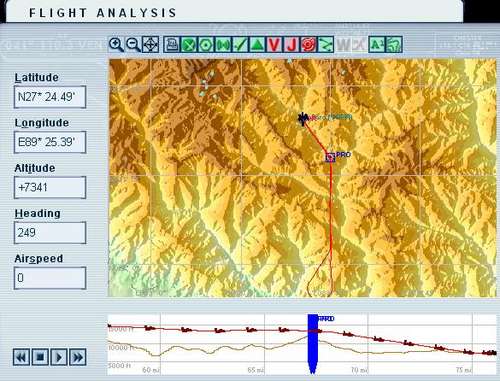Image resolution: width=500 pixels, height=381 pixels.
Task: Toggle the terrain shading icon
Action: coord(394,44)
